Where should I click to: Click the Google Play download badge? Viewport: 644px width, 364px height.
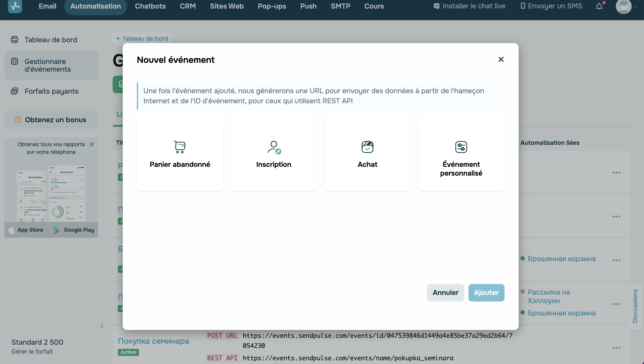74,230
